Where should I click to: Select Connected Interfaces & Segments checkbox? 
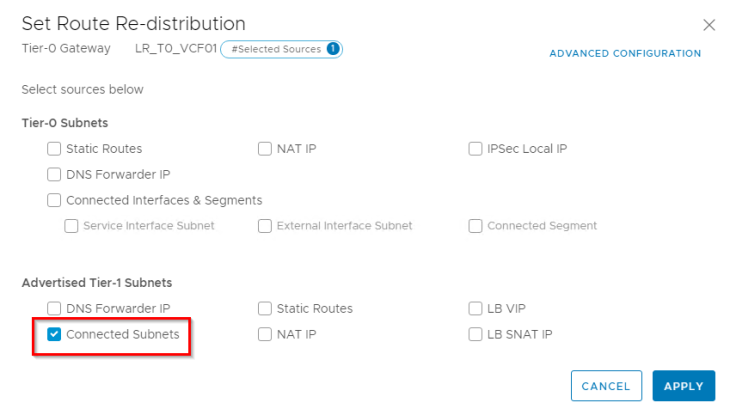tap(54, 200)
